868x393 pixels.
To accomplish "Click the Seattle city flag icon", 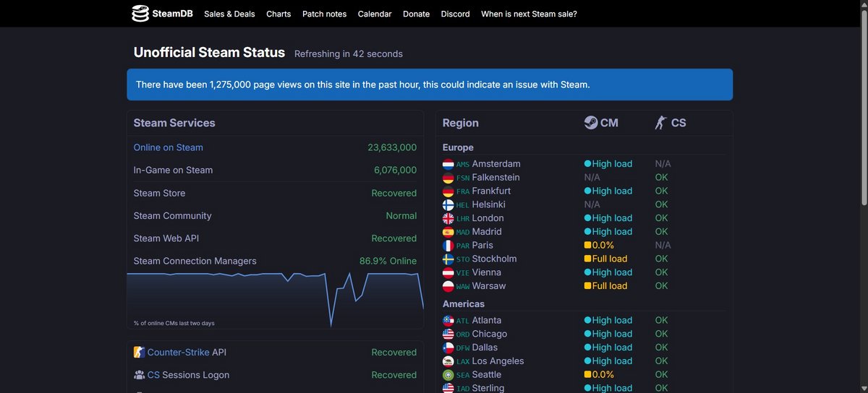I will coord(448,375).
